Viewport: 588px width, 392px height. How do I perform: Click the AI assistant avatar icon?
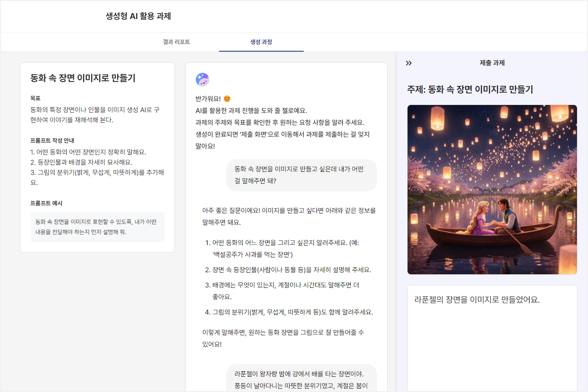tap(202, 80)
